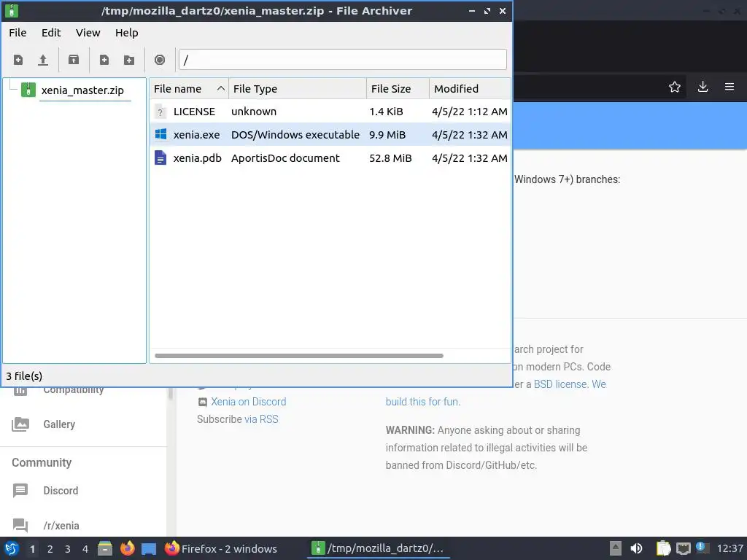747x560 pixels.
Task: Switch to virtual desktop 3
Action: pyautogui.click(x=68, y=549)
